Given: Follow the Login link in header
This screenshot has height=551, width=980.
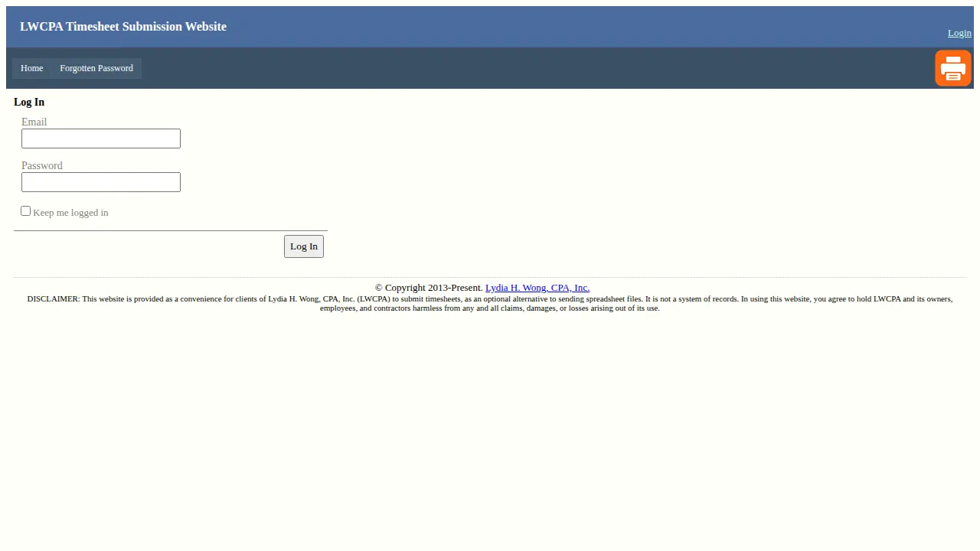Looking at the screenshot, I should (959, 33).
